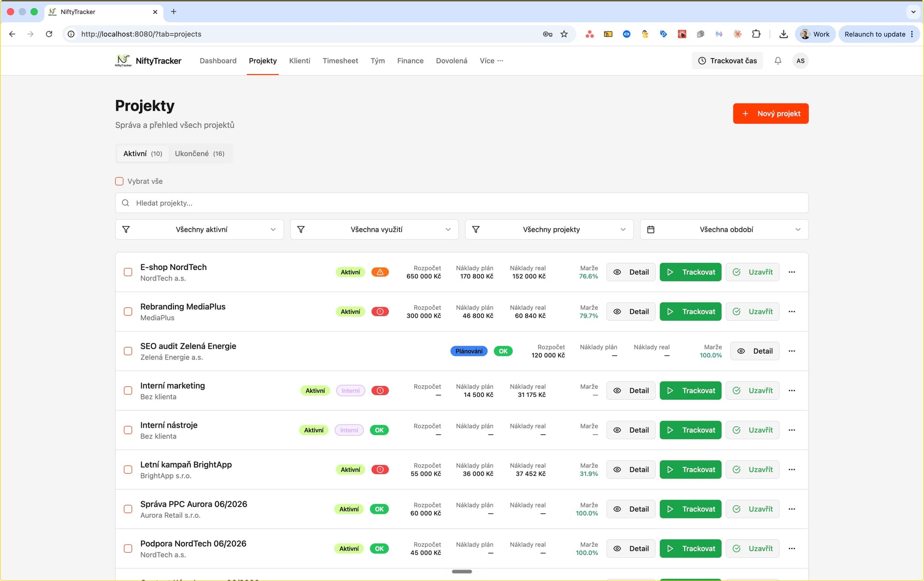Open the Dovolená section
This screenshot has width=924, height=581.
[x=452, y=60]
